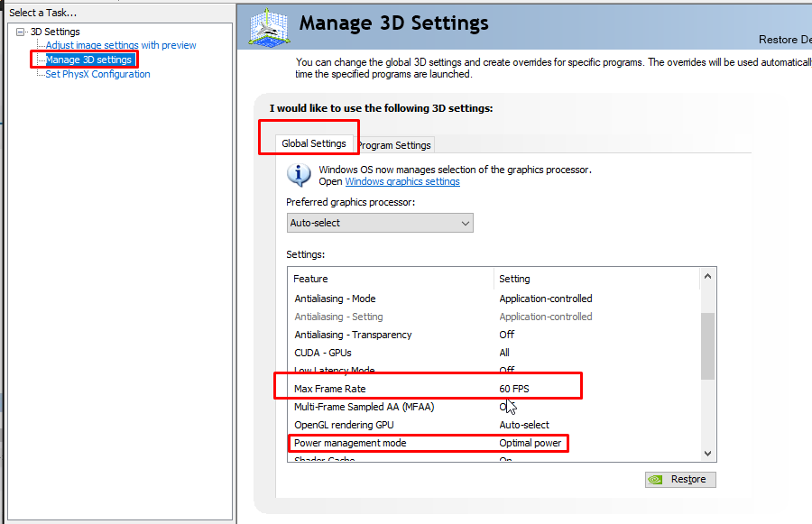
Task: Select the 3D Settings tree root
Action: [x=55, y=32]
